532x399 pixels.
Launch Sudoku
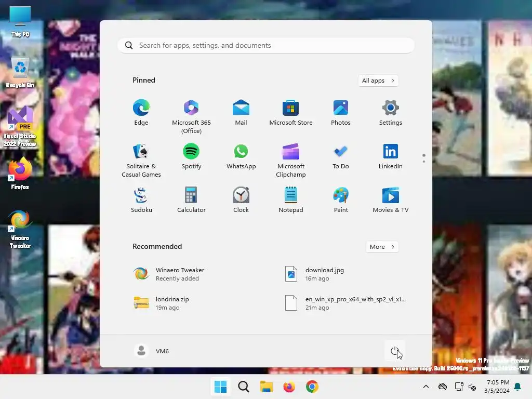coord(141,200)
